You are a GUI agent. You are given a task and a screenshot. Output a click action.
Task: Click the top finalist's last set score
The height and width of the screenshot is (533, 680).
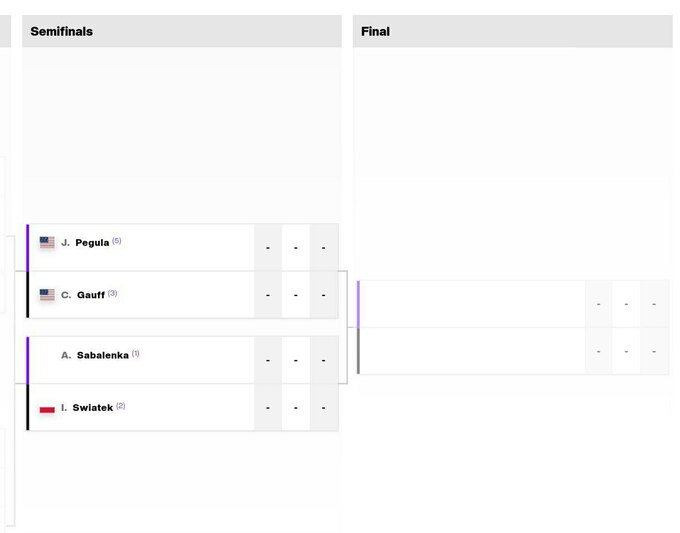(654, 304)
